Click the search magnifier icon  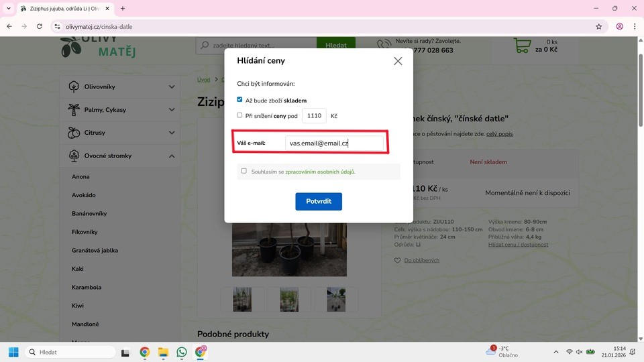204,46
